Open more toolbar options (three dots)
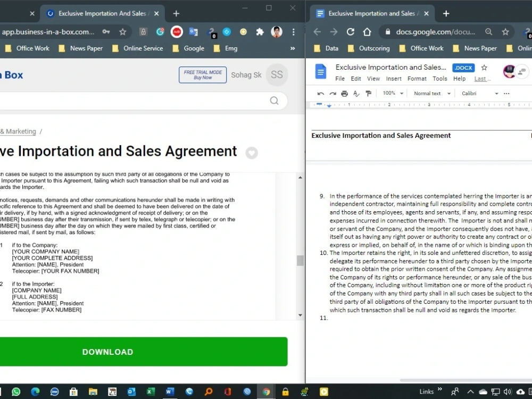Screen dimensions: 532x399 (x=506, y=94)
